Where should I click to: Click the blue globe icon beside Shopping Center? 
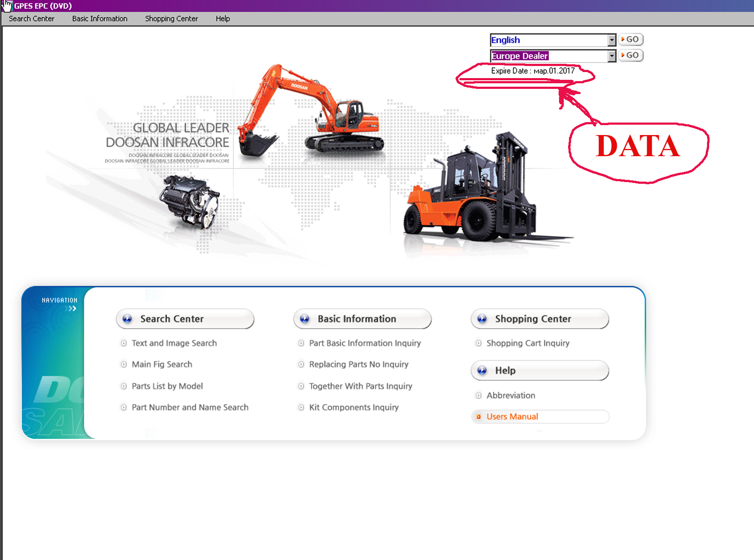coord(482,319)
